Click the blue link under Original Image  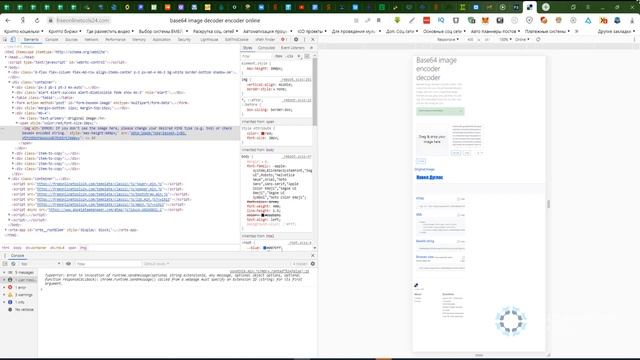(x=429, y=177)
